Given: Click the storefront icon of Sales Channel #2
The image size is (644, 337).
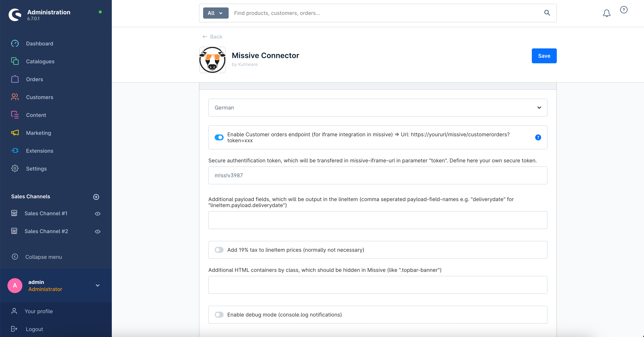Looking at the screenshot, I should pos(14,231).
